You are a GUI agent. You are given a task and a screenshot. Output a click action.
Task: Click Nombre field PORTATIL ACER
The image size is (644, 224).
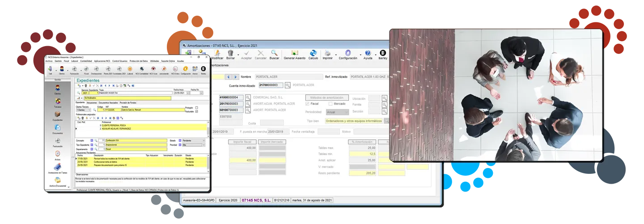click(289, 77)
